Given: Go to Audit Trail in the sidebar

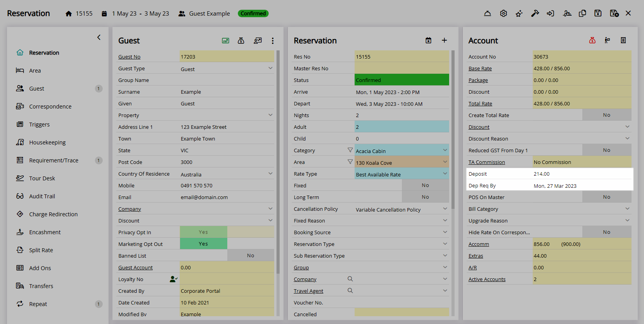Looking at the screenshot, I should pyautogui.click(x=42, y=196).
